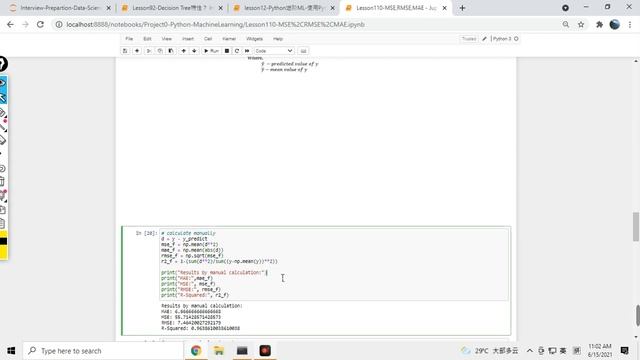
Task: Open Chrome from the taskbar
Action: [x=196, y=351]
